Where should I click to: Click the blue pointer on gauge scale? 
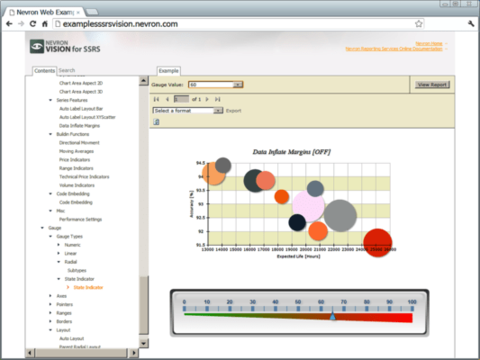click(x=333, y=316)
